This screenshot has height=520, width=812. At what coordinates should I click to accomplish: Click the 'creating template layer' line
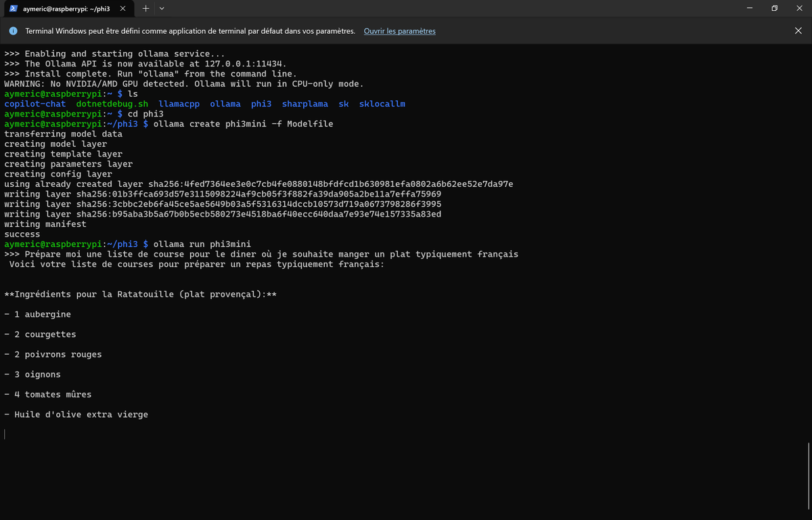[64, 154]
